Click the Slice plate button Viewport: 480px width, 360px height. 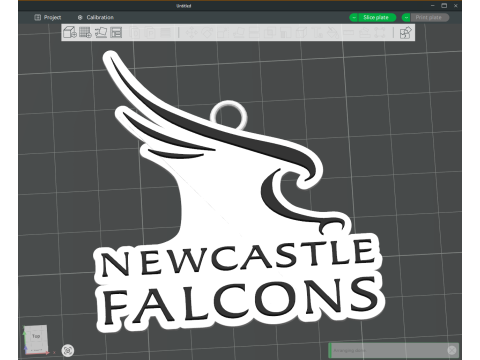377,17
